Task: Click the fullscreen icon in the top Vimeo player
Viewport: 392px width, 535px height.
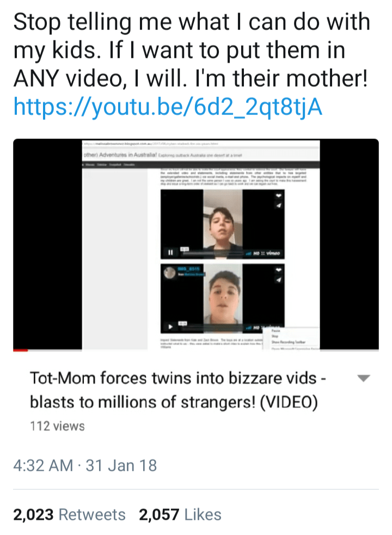Action: [262, 253]
